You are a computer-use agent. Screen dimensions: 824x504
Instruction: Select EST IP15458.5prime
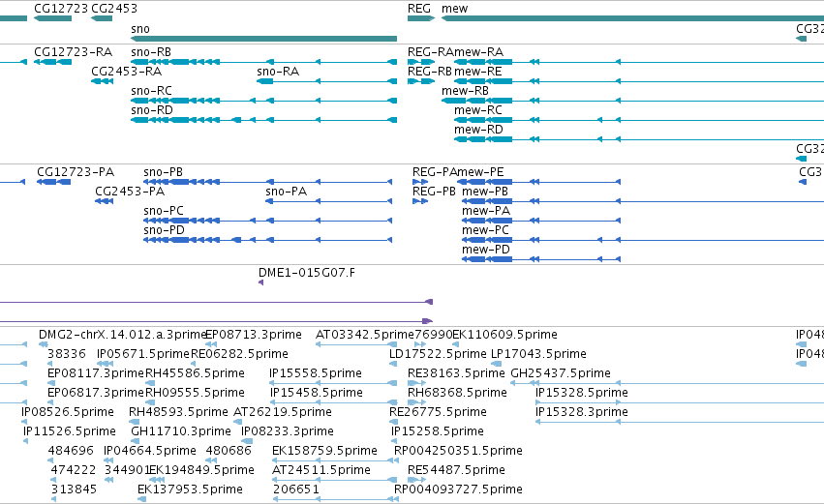pos(333,402)
